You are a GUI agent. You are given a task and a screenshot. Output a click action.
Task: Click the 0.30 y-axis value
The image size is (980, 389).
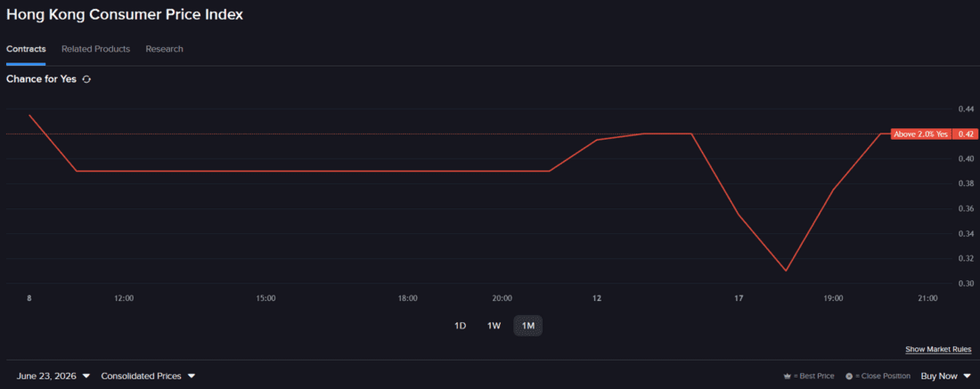coord(966,283)
